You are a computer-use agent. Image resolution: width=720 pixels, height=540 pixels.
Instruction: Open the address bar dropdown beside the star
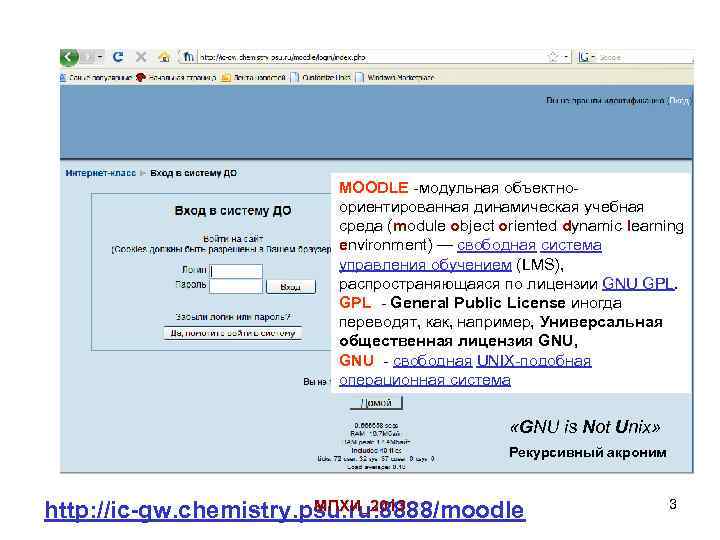pyautogui.click(x=566, y=57)
